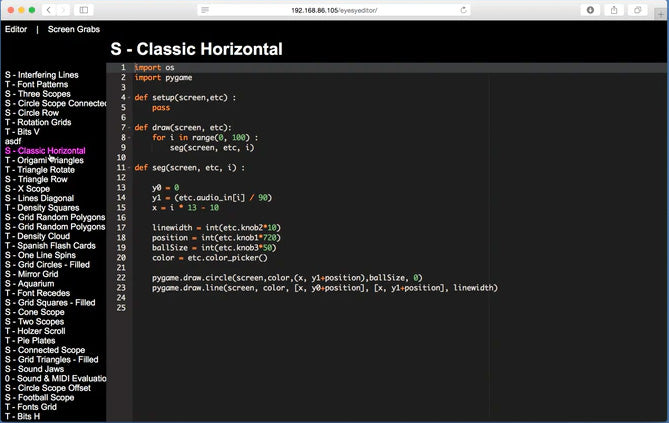Open the Screen Grabs page
Viewport: 669px width, 423px height.
(x=74, y=29)
